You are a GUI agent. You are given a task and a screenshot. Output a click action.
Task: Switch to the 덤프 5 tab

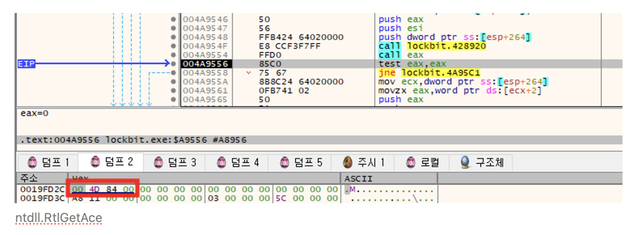(301, 162)
